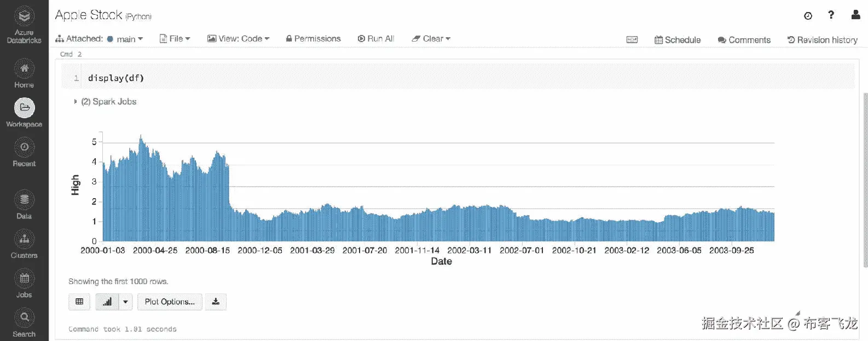Click Plot Options... button
The height and width of the screenshot is (341, 868).
170,302
